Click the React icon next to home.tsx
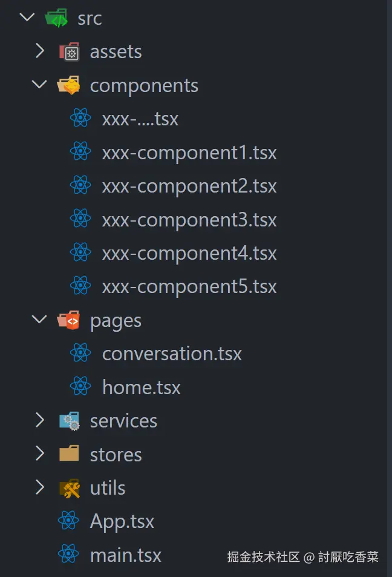The height and width of the screenshot is (577, 392). coord(80,387)
